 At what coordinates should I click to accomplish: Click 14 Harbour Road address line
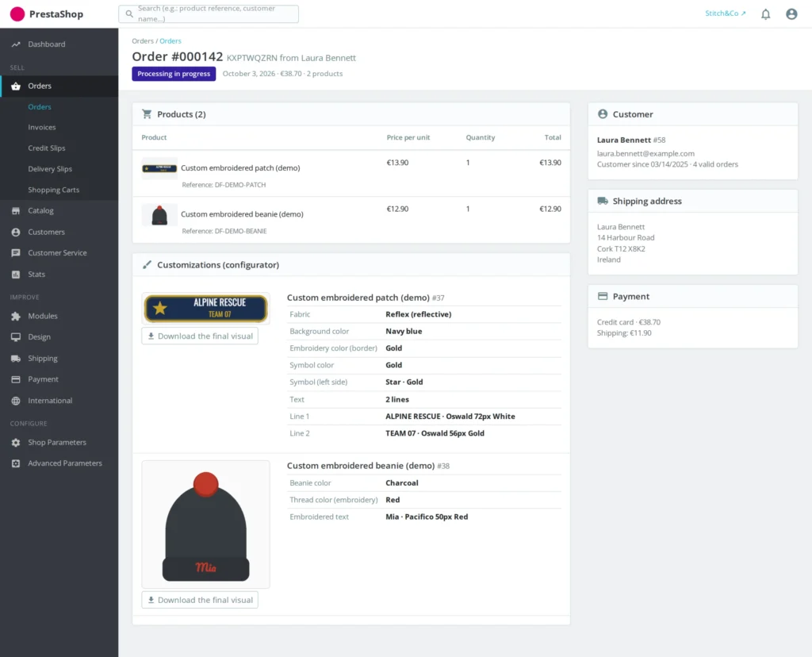pos(626,238)
